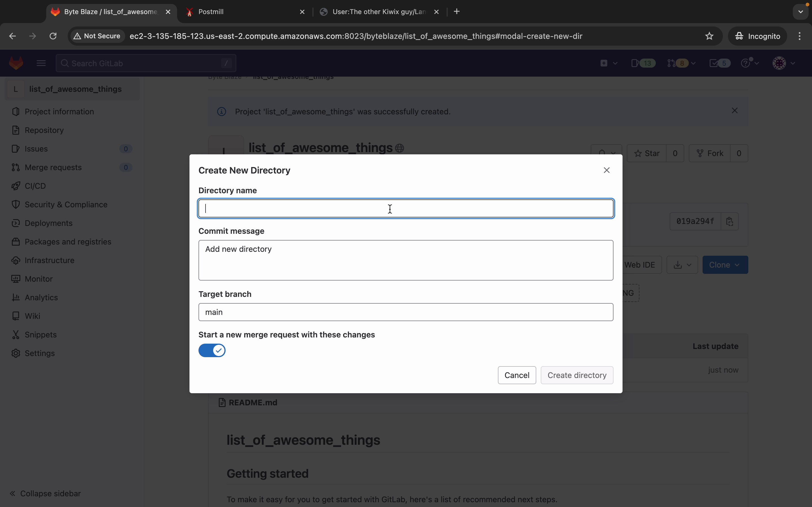Click the Cancel button in dialog

[x=517, y=375]
